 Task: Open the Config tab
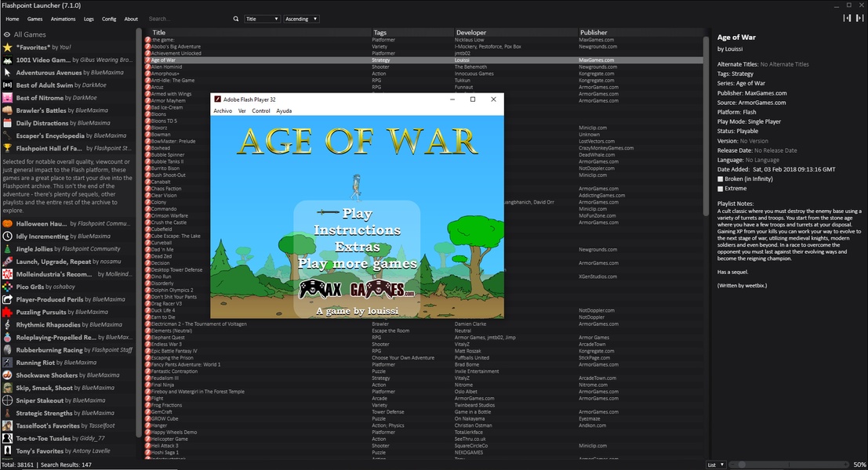[x=109, y=19]
